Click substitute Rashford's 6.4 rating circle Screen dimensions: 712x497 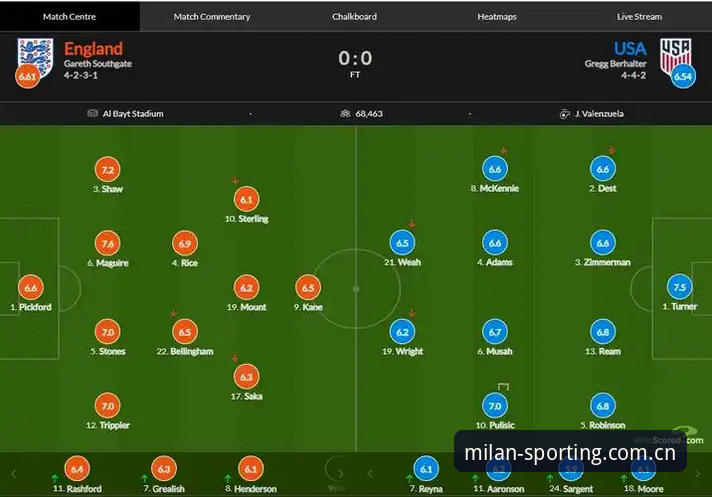coord(77,469)
